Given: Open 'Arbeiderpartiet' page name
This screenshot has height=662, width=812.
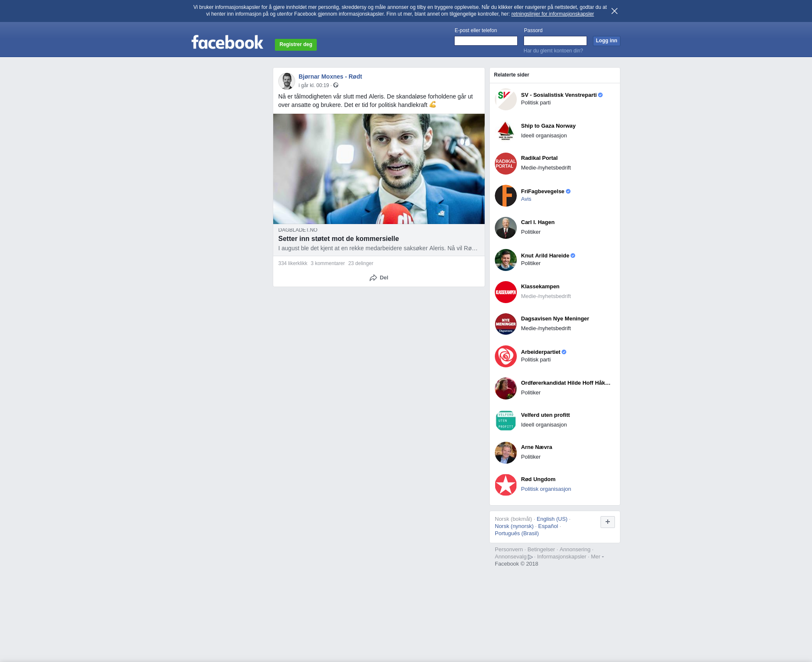Looking at the screenshot, I should (540, 352).
